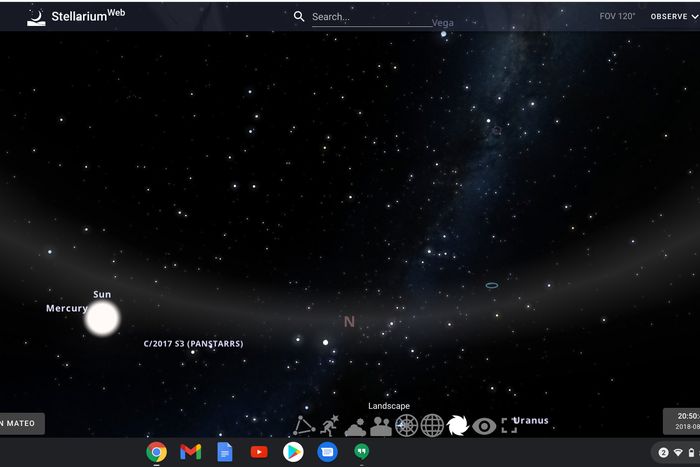Open the San Mateo location button

[22, 423]
